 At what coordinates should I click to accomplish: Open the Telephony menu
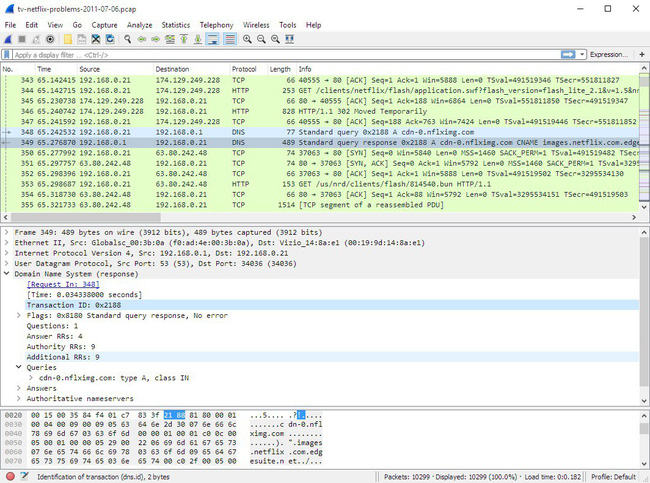216,25
